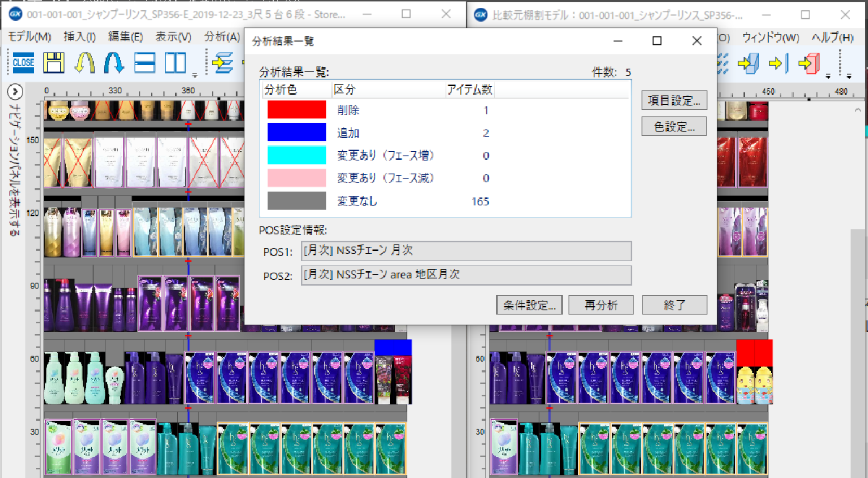Open the モデル(M) menu
Image resolution: width=868 pixels, height=478 pixels.
pyautogui.click(x=29, y=37)
